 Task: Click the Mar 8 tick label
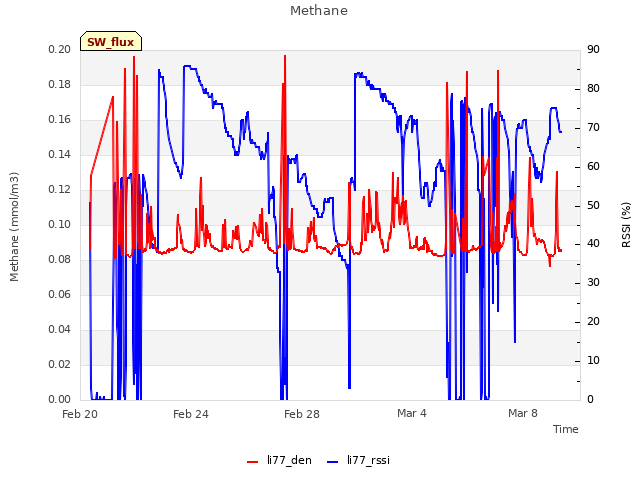click(523, 413)
